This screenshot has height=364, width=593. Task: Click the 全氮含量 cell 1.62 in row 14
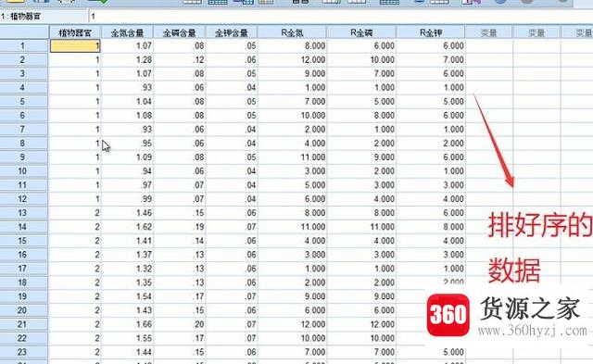127,227
